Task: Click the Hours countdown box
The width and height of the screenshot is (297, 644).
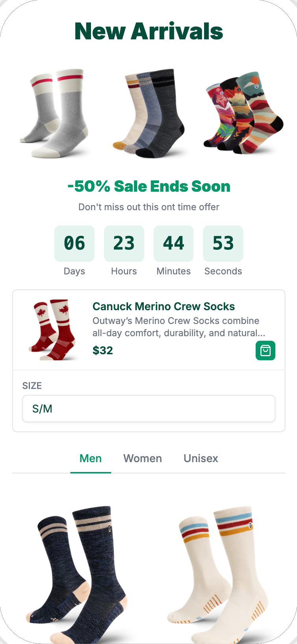Action: point(124,244)
